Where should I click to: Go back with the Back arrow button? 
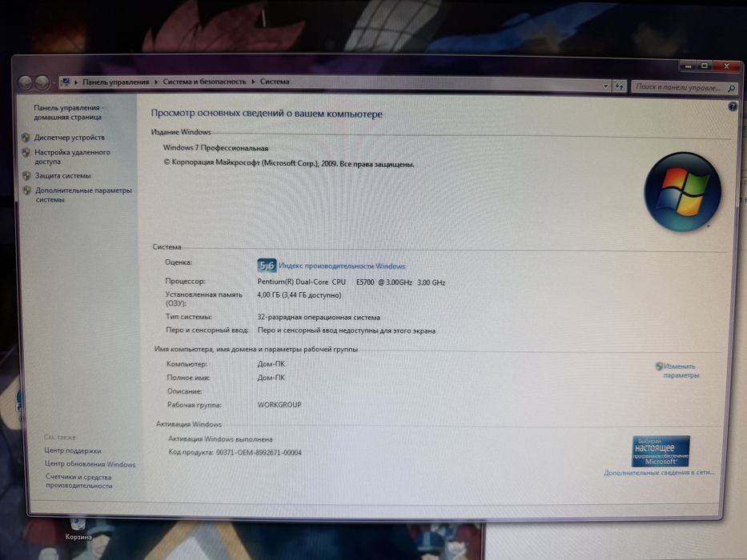point(25,83)
